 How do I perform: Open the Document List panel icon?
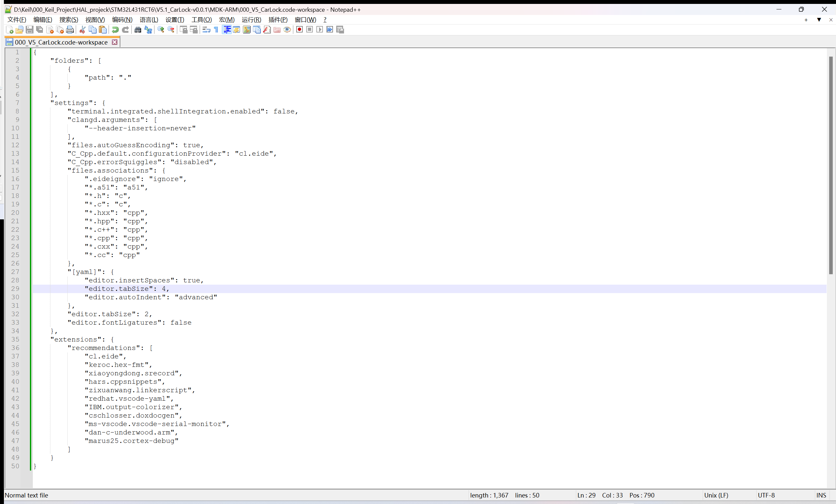click(257, 30)
